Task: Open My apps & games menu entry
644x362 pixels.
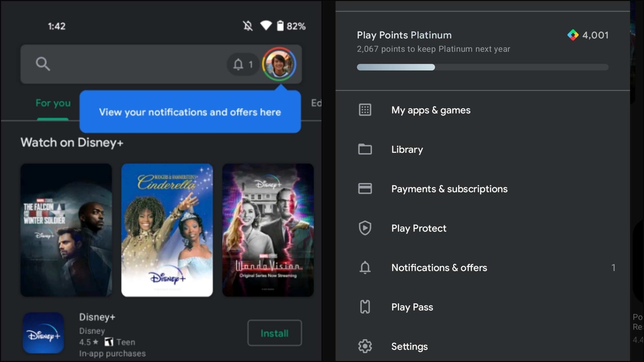Action: (483, 110)
